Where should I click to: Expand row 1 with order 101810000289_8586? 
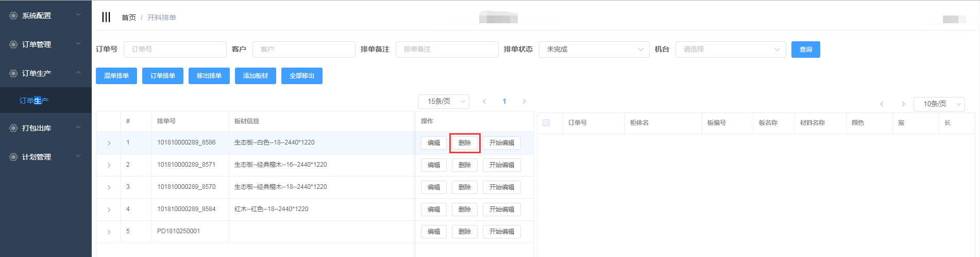109,143
